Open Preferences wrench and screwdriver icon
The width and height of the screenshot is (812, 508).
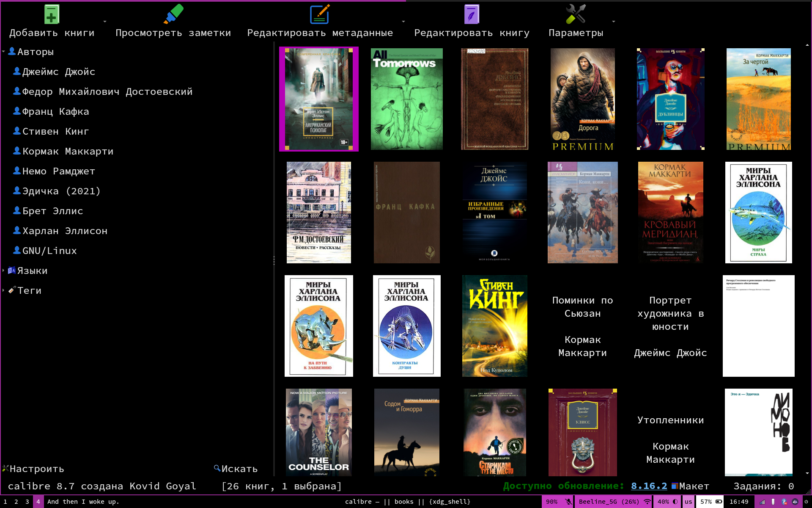click(576, 14)
